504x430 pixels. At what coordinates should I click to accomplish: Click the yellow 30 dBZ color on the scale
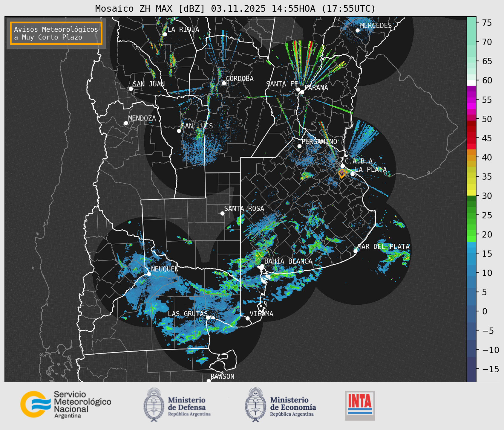471,193
